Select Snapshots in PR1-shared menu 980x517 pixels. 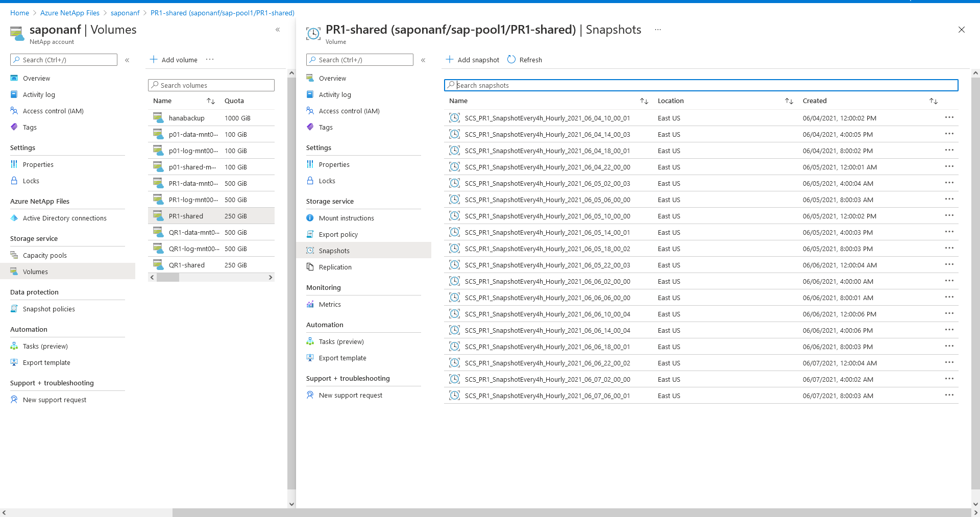click(x=363, y=251)
